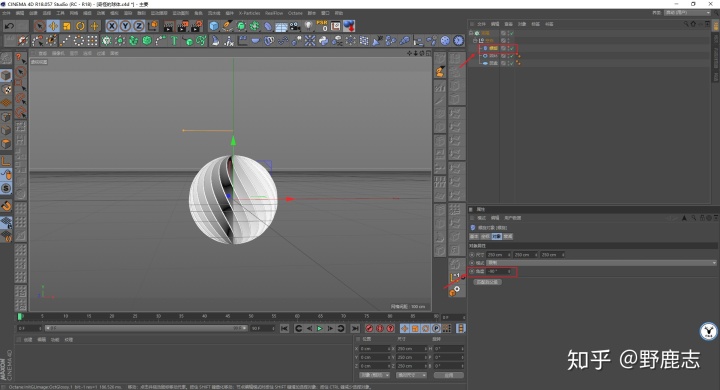Toggle Autokeying button in timeline

(x=380, y=328)
